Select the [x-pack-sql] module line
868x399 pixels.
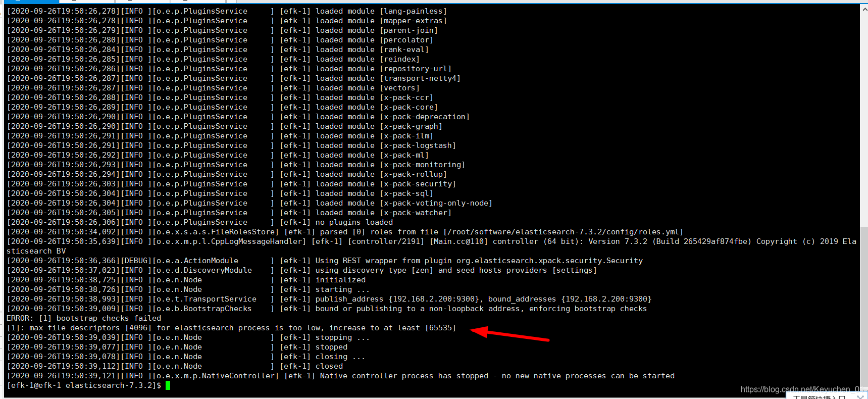click(220, 193)
